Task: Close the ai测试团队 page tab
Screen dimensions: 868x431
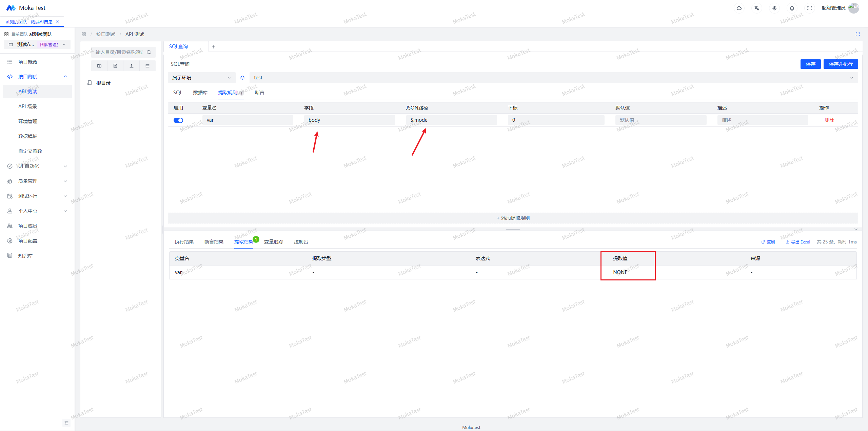Action: [x=58, y=22]
